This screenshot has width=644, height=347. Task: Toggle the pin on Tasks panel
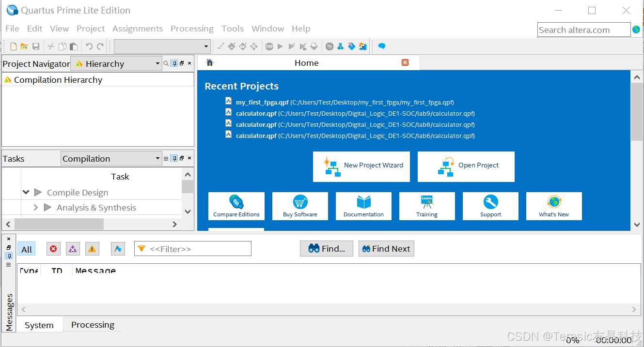[x=174, y=158]
